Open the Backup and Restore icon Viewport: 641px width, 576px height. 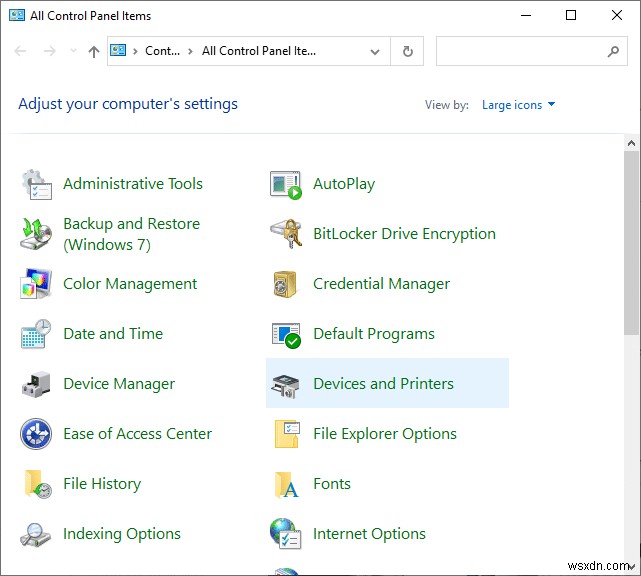36,234
